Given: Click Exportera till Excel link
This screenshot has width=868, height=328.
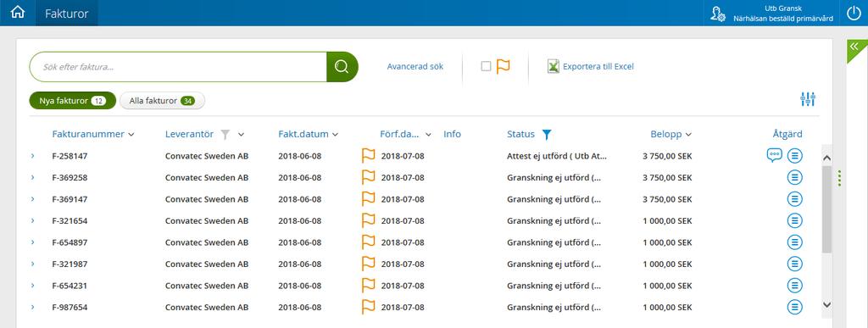Looking at the screenshot, I should (598, 66).
